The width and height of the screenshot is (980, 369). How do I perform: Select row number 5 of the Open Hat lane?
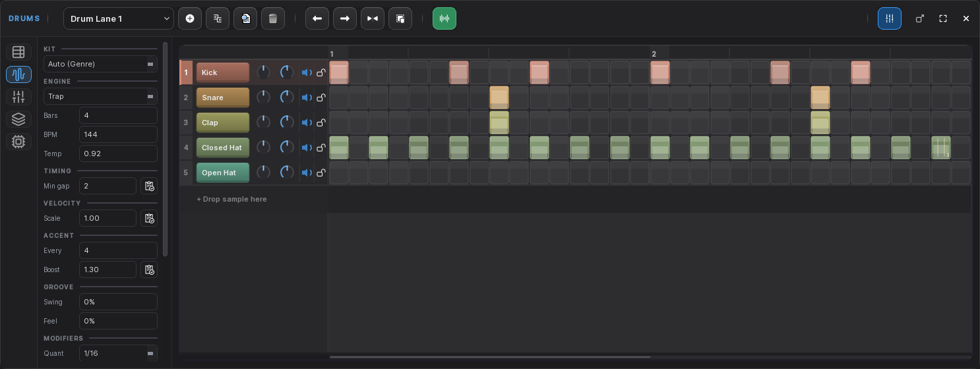point(186,173)
